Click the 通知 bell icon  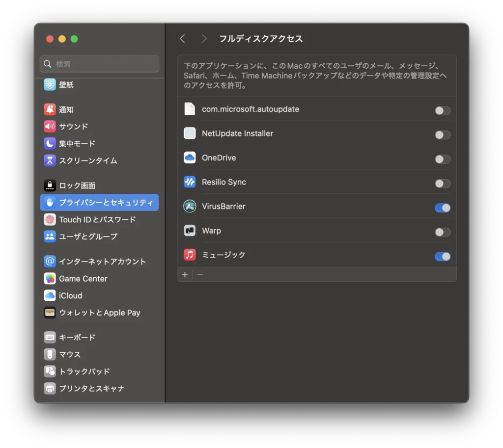click(50, 109)
